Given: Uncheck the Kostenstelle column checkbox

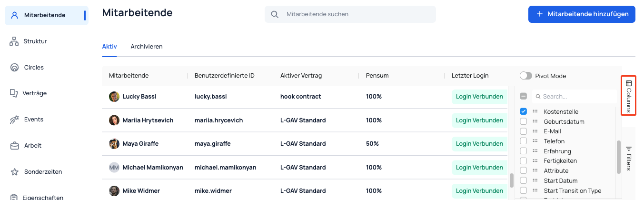Looking at the screenshot, I should point(524,111).
